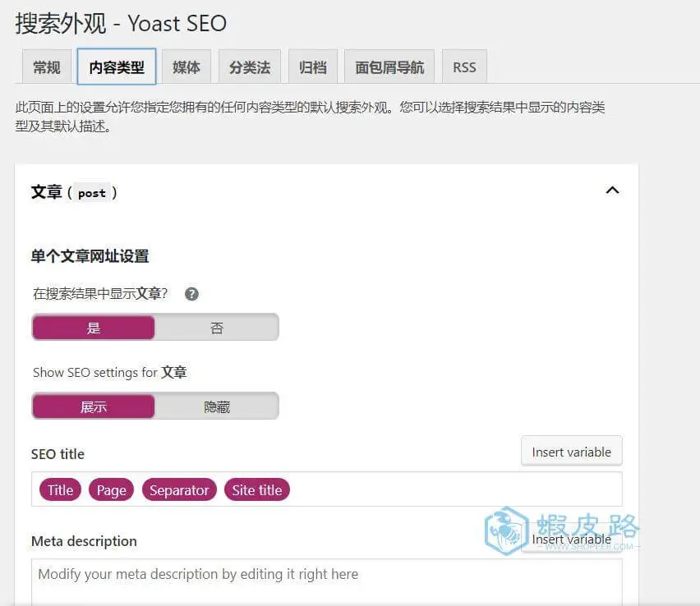The image size is (700, 606).
Task: Click the 文章 (post) section heading
Action: coord(74,192)
